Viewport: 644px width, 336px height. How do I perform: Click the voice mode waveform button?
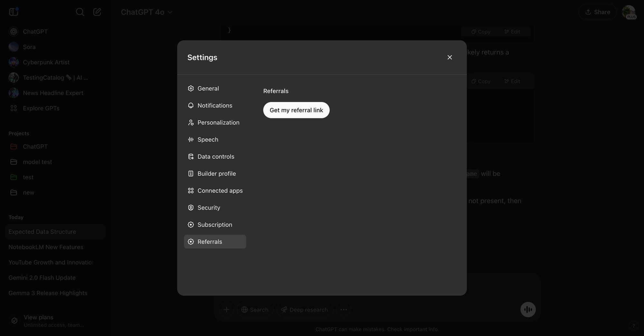click(528, 310)
